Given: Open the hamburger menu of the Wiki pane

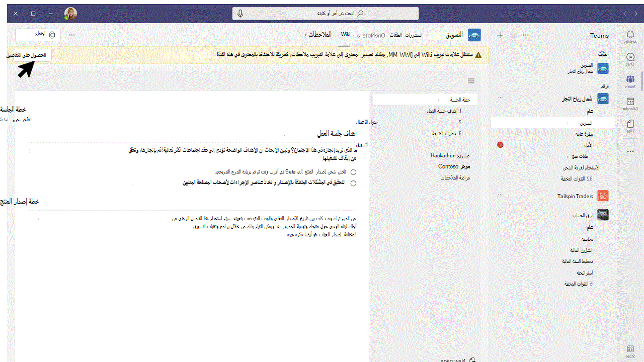Looking at the screenshot, I should pos(471,81).
